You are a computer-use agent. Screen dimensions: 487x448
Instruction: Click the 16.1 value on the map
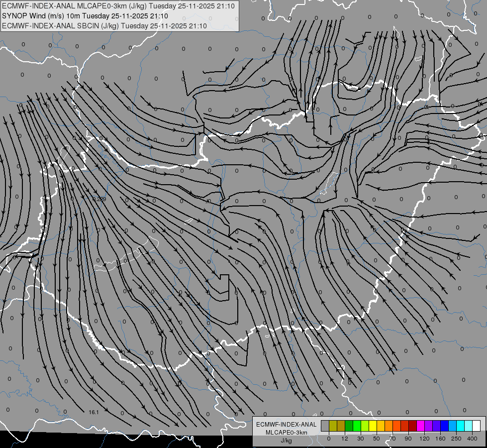pos(94,412)
